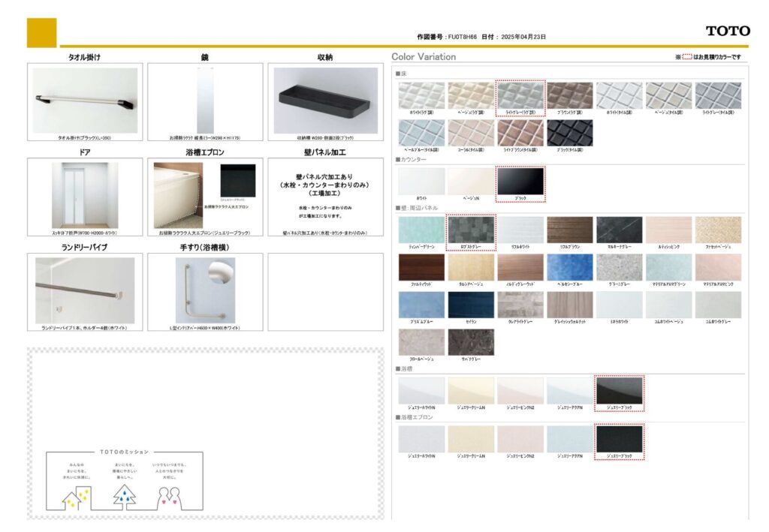Choose the white counter color swatch
The height and width of the screenshot is (532, 769).
(421, 182)
